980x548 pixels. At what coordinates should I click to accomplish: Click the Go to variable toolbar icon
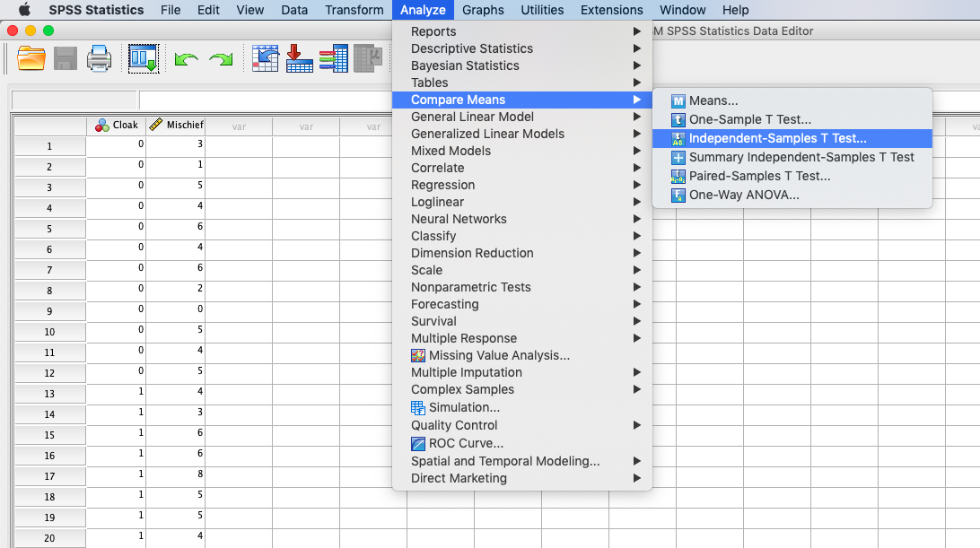coord(300,58)
